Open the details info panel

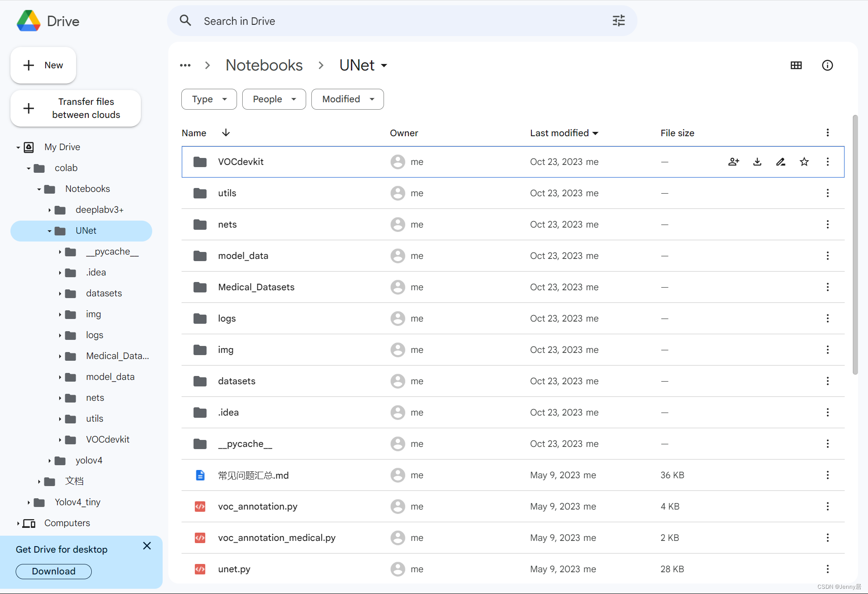point(827,65)
